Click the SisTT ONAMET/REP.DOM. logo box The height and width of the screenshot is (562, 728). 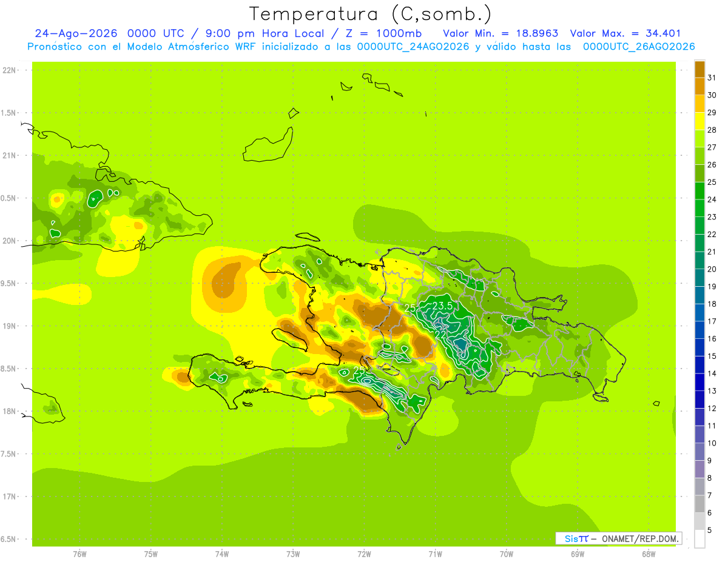point(618,538)
